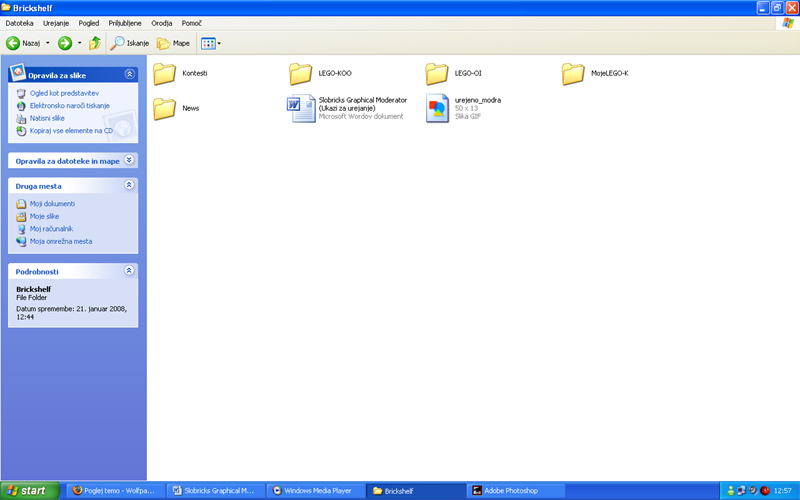Click the Brickshelf taskbar button
Image resolution: width=800 pixels, height=500 pixels.
(416, 491)
